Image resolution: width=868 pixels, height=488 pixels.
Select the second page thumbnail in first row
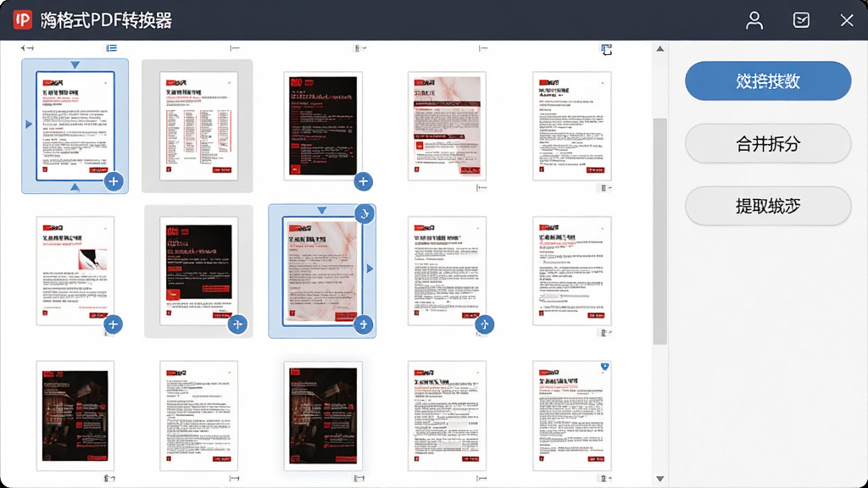point(198,126)
